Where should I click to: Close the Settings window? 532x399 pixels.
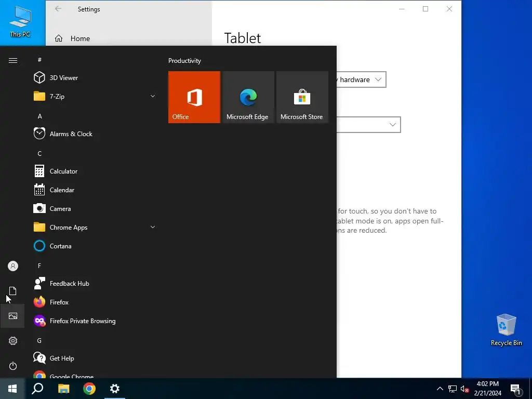click(449, 9)
